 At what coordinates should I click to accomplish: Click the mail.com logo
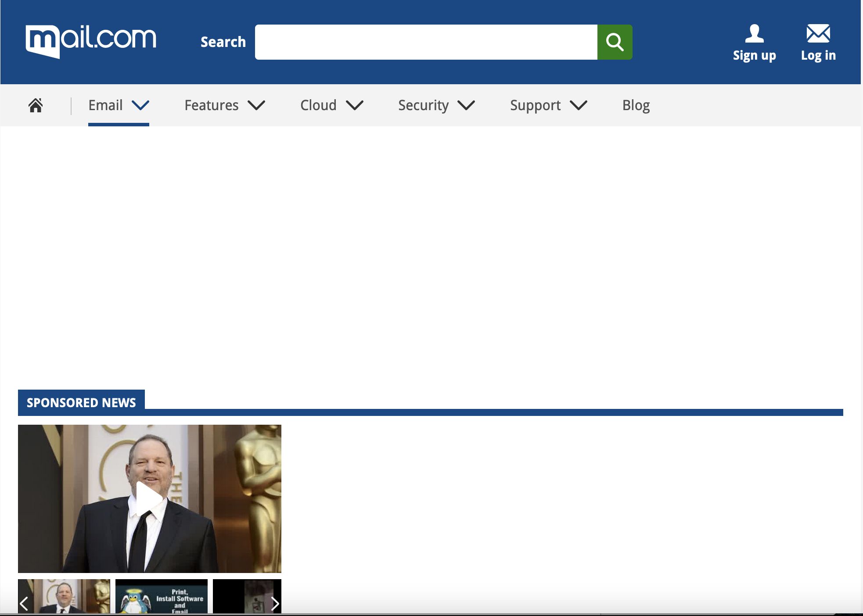(91, 41)
